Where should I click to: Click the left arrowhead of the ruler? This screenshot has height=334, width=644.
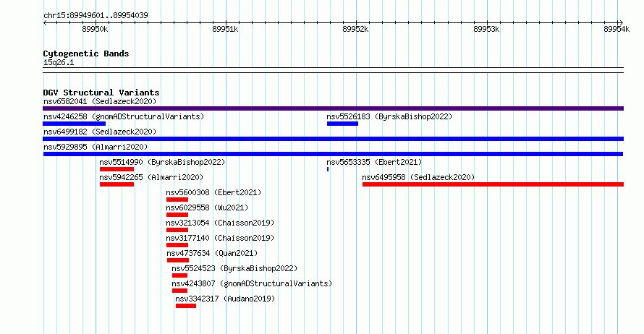45,23
